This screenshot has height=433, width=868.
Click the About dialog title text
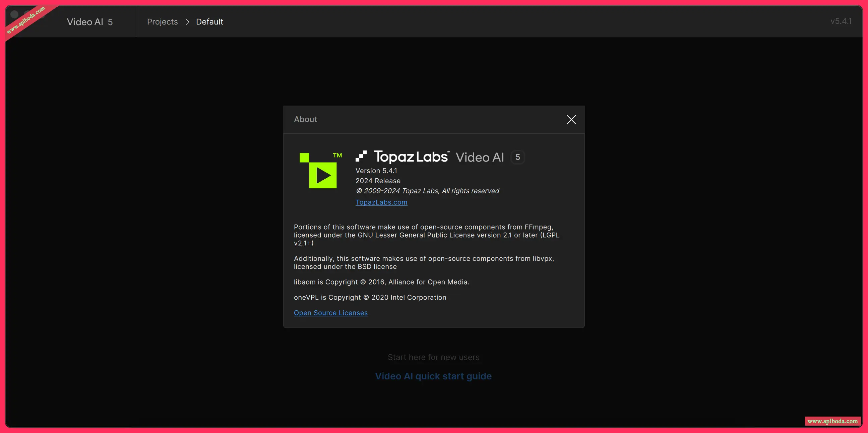tap(305, 119)
